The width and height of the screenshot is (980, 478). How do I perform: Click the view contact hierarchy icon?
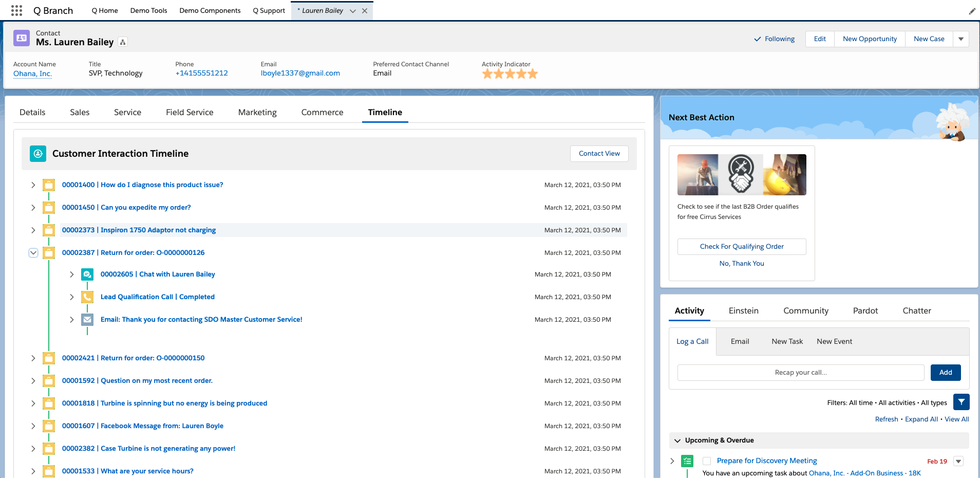123,42
